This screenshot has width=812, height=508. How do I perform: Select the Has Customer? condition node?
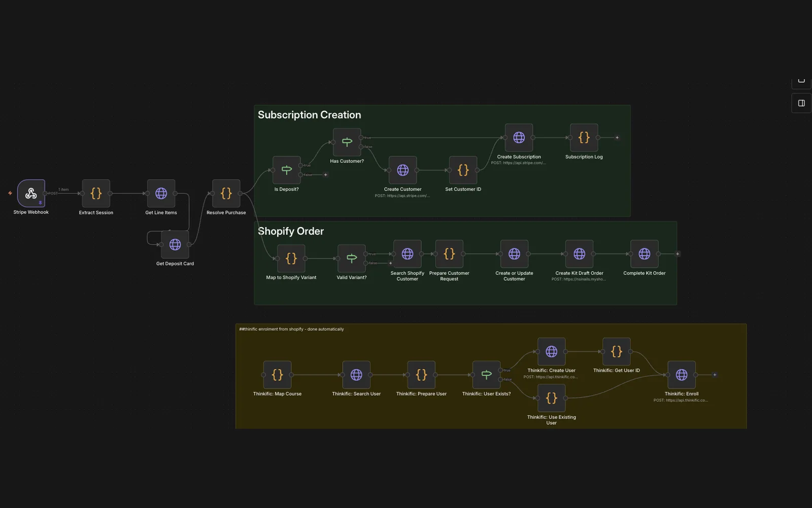(347, 142)
